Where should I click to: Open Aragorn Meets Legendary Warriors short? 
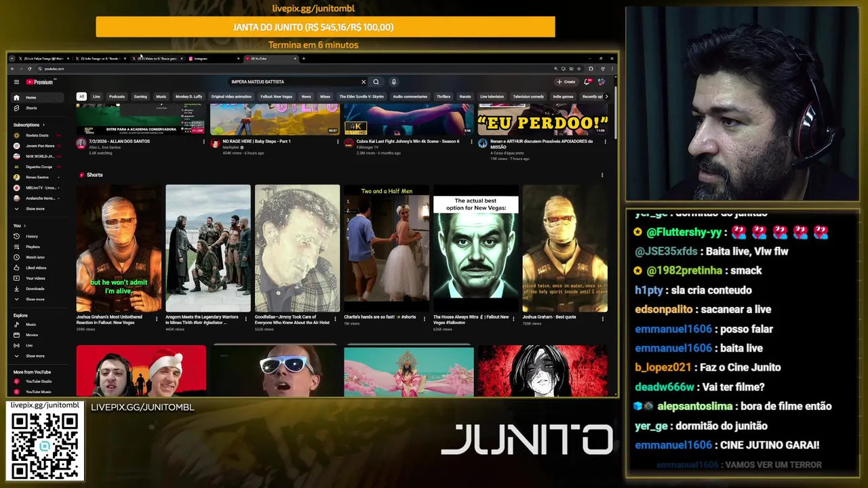click(208, 248)
